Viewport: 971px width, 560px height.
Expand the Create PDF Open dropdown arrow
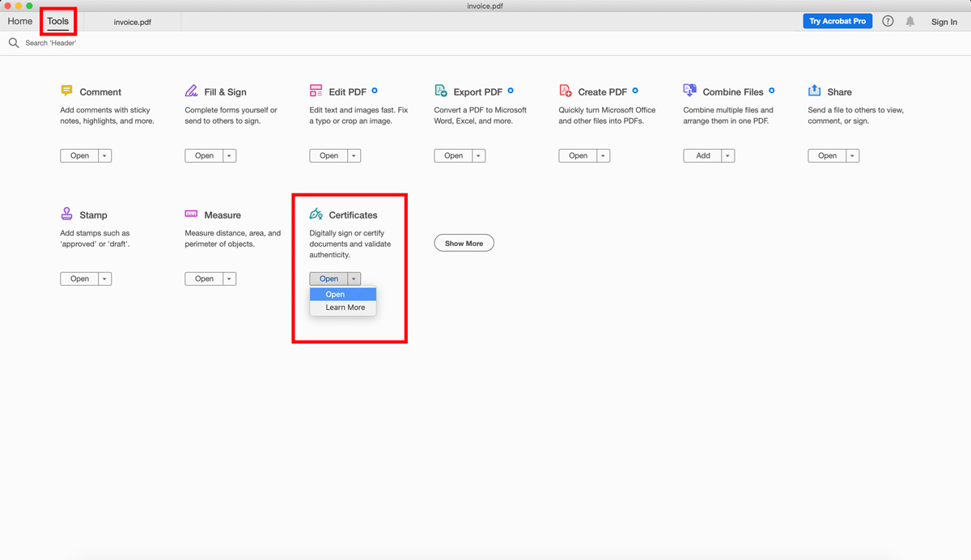tap(604, 155)
